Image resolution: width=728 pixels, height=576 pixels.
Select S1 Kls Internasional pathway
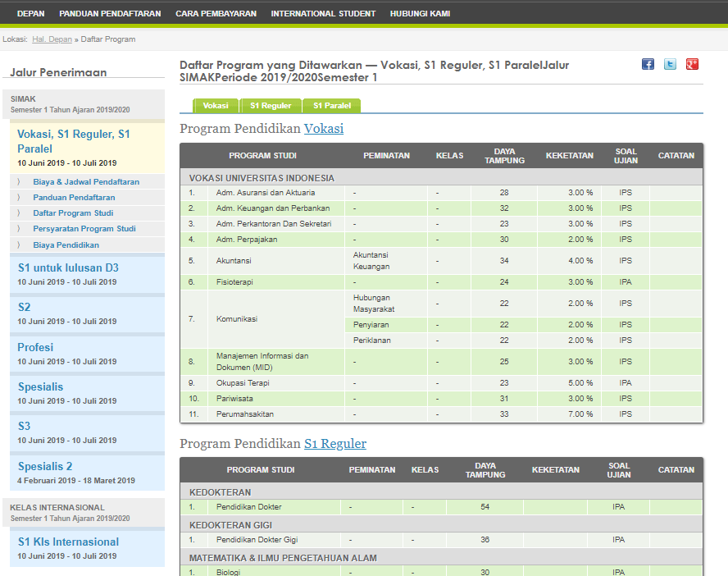pyautogui.click(x=87, y=549)
